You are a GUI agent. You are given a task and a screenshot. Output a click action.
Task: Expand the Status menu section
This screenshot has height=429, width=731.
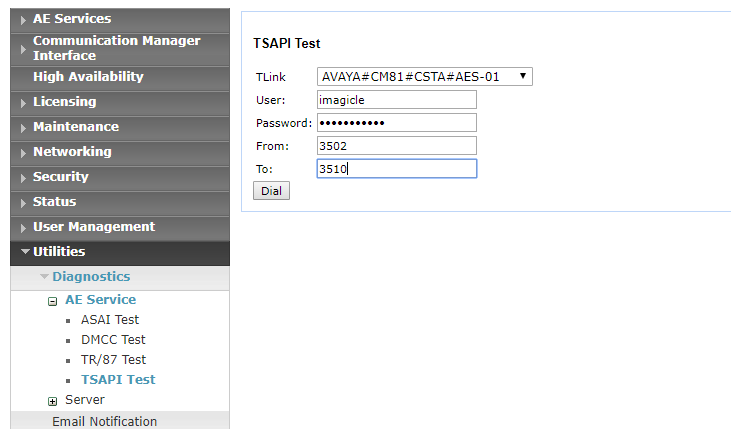[x=54, y=202]
